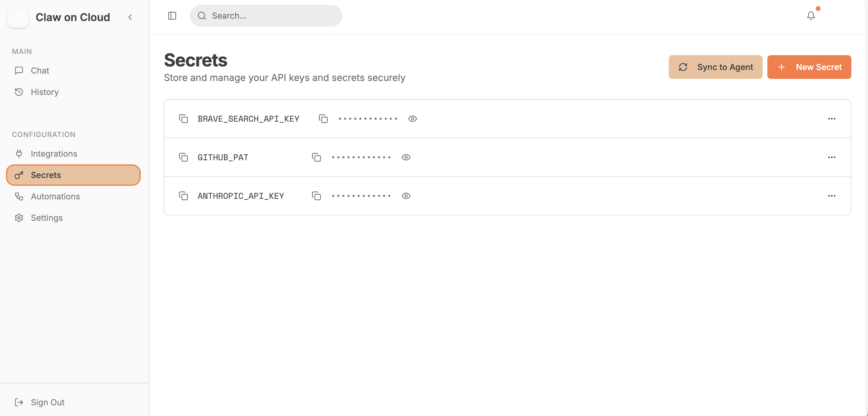
Task: Open more options for BRAVE_SEARCH_API_KEY
Action: (x=831, y=119)
